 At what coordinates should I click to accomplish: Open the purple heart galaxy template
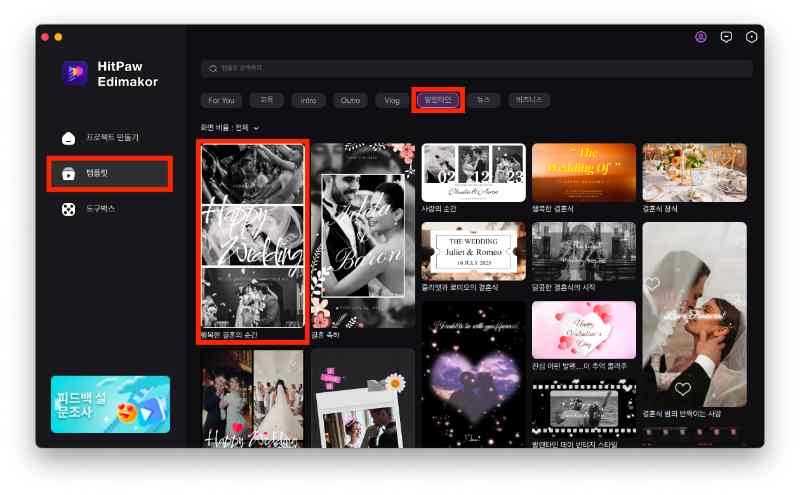[473, 375]
